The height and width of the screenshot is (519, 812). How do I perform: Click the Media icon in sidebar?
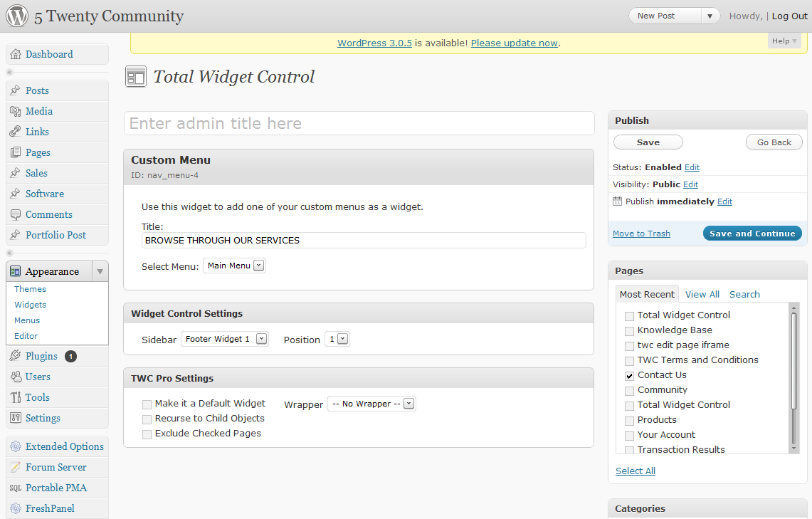click(16, 111)
